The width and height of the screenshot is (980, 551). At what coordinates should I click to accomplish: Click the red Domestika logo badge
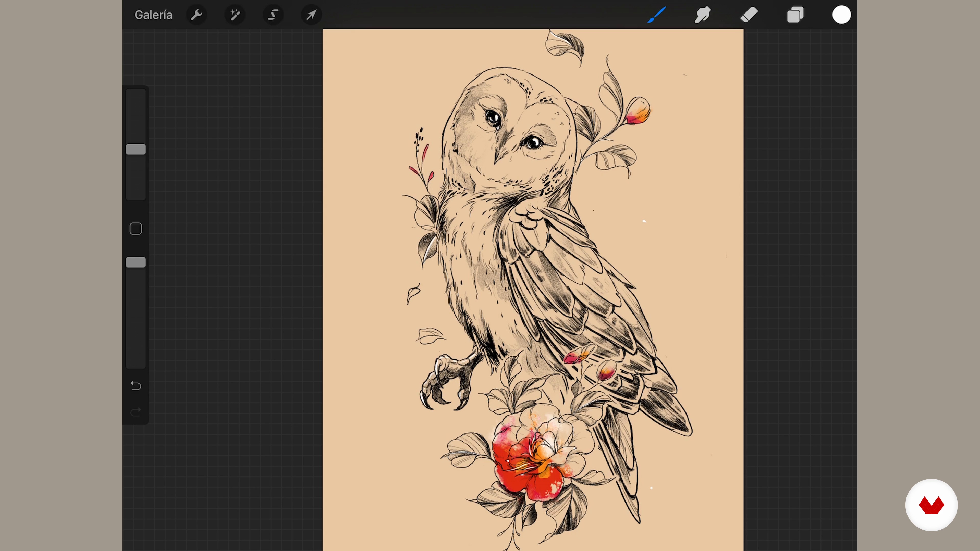931,505
